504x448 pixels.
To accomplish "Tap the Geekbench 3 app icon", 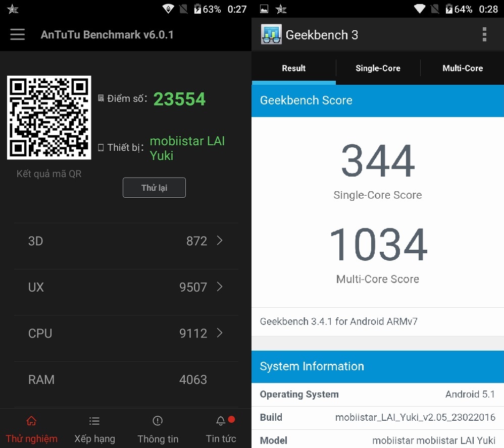I will pos(271,34).
